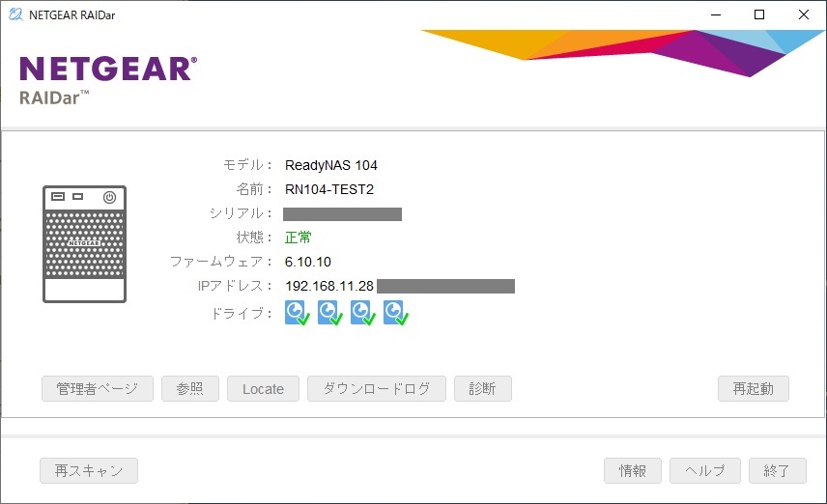
Task: Minimize the RAIDar window
Action: pyautogui.click(x=716, y=14)
